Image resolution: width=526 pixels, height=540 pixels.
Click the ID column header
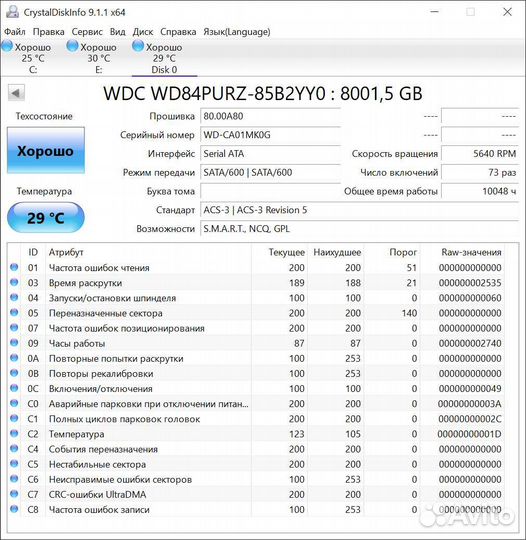33,252
